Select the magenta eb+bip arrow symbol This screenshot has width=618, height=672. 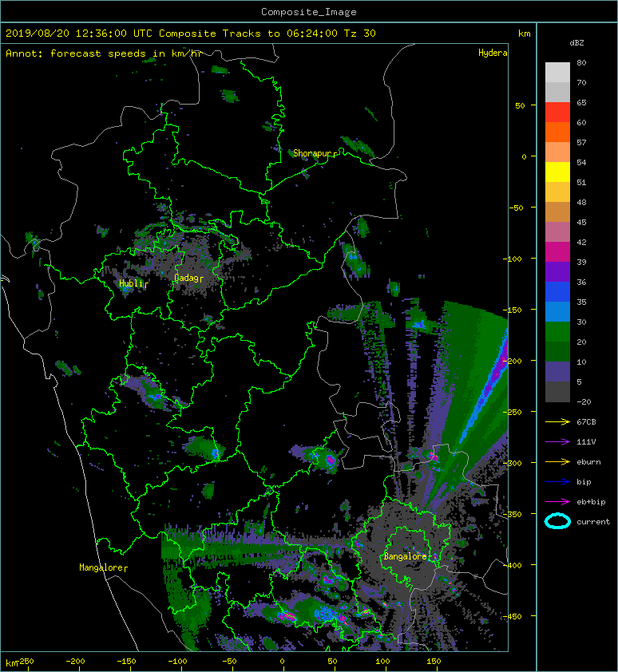pos(557,501)
